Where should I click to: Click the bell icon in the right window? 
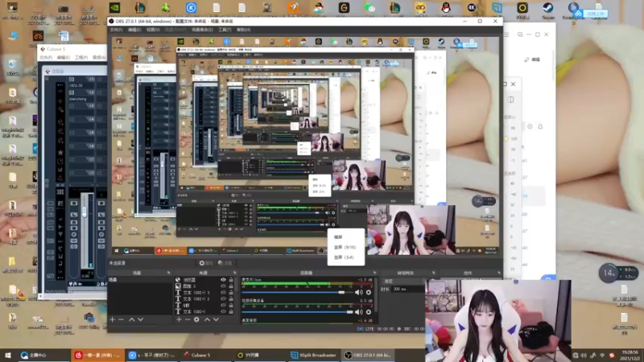click(x=540, y=126)
